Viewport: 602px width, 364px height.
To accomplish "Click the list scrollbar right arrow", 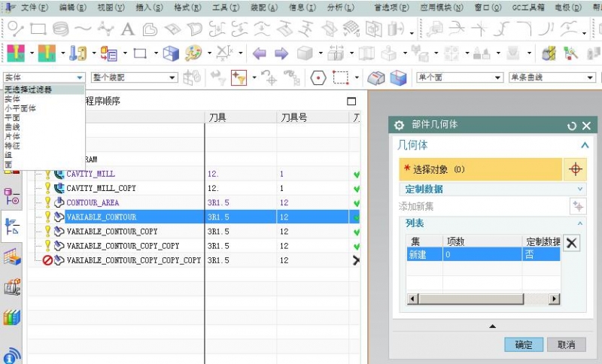I will (555, 299).
